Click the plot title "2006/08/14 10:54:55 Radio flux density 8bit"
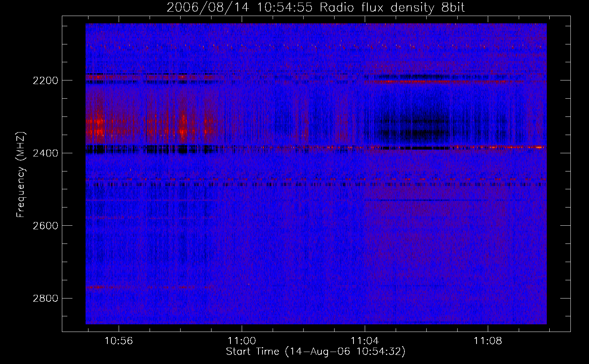This screenshot has width=589, height=364. click(x=316, y=7)
